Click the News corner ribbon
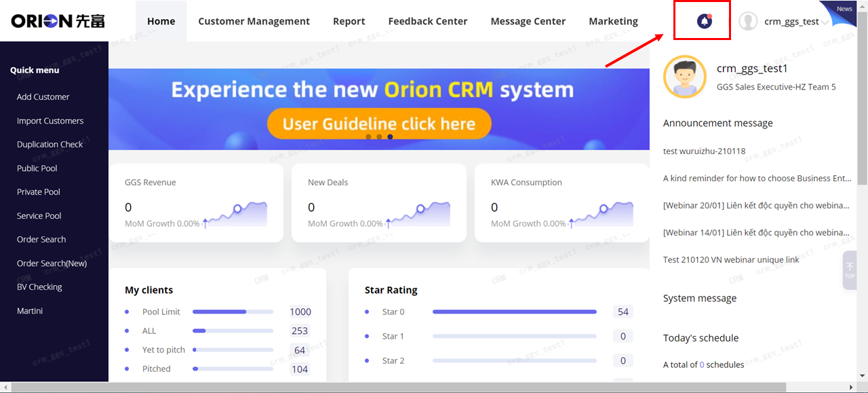This screenshot has height=393, width=868. pos(842,11)
